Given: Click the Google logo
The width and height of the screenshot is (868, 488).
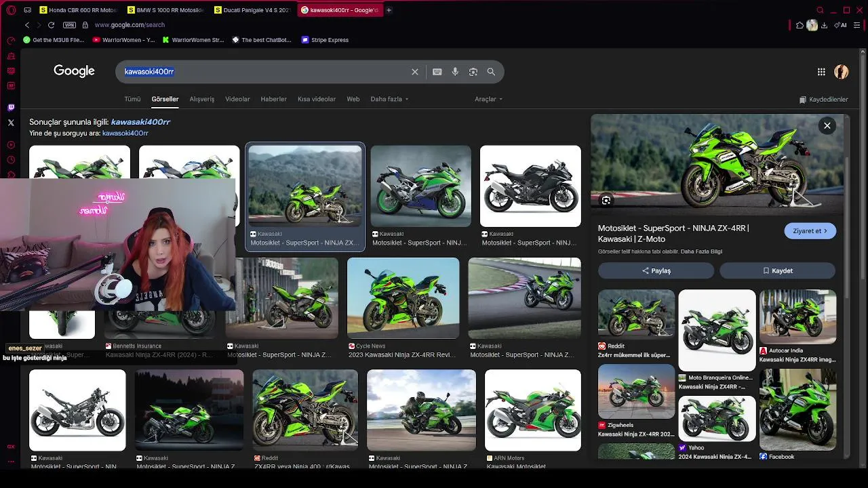Looking at the screenshot, I should 74,71.
